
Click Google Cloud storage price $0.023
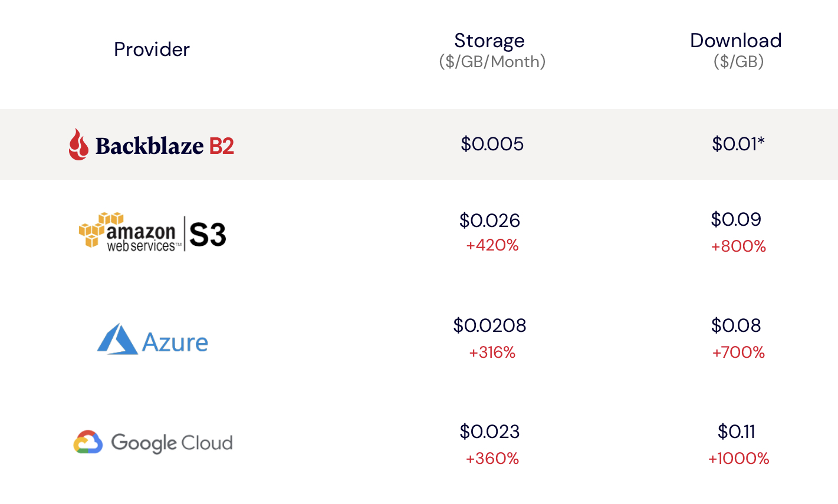[x=490, y=431]
